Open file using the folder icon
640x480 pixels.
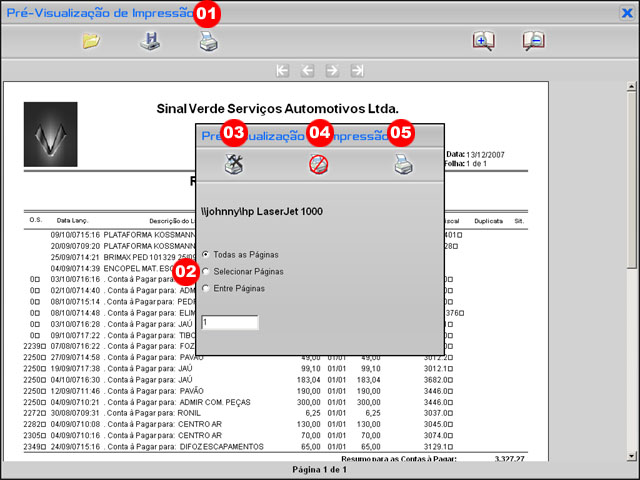tap(91, 42)
